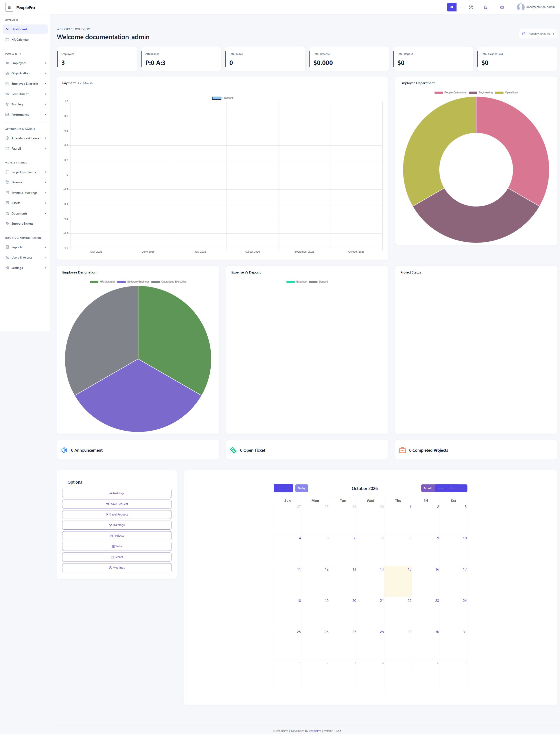Click the Training trophy icon in sidebar
Screen dimensions: 560x734
pyautogui.click(x=7, y=104)
